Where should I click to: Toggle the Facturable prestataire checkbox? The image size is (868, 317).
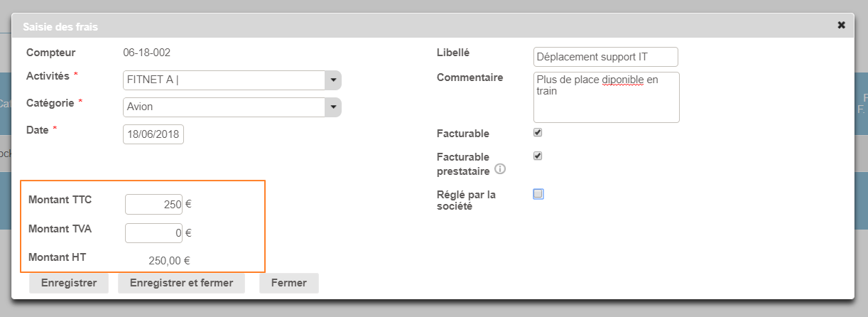[x=538, y=156]
